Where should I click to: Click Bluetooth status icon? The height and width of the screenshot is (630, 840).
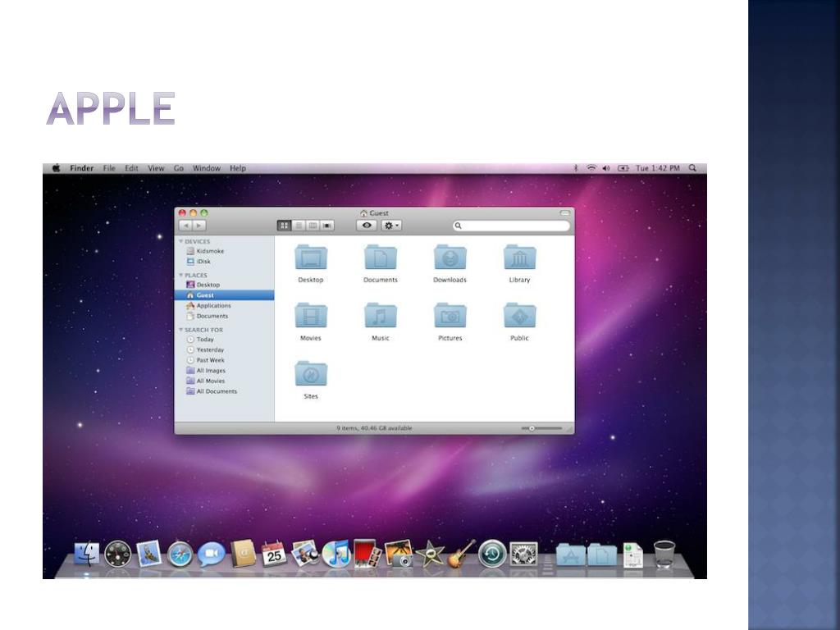coord(576,168)
